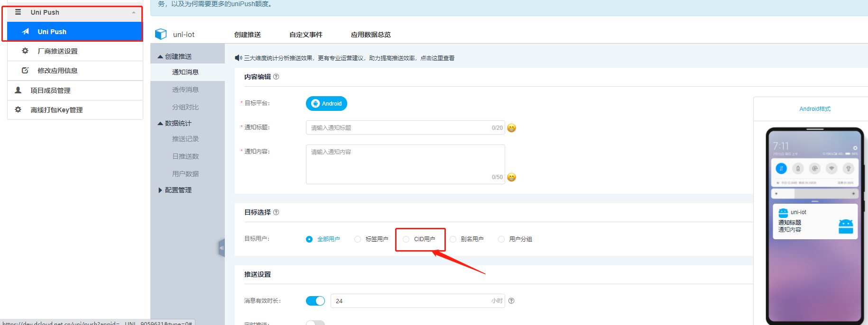This screenshot has height=325, width=868.
Task: Click the uni-iot cube app icon
Action: tap(161, 34)
